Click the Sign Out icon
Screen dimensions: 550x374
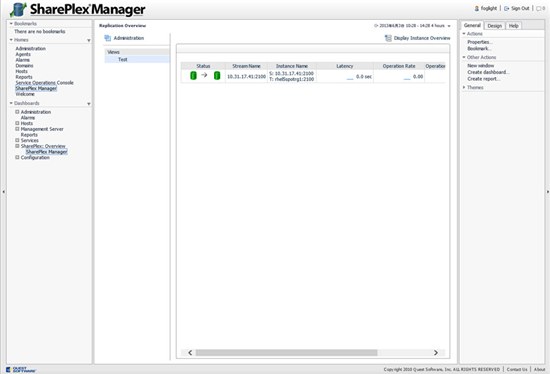pos(507,8)
